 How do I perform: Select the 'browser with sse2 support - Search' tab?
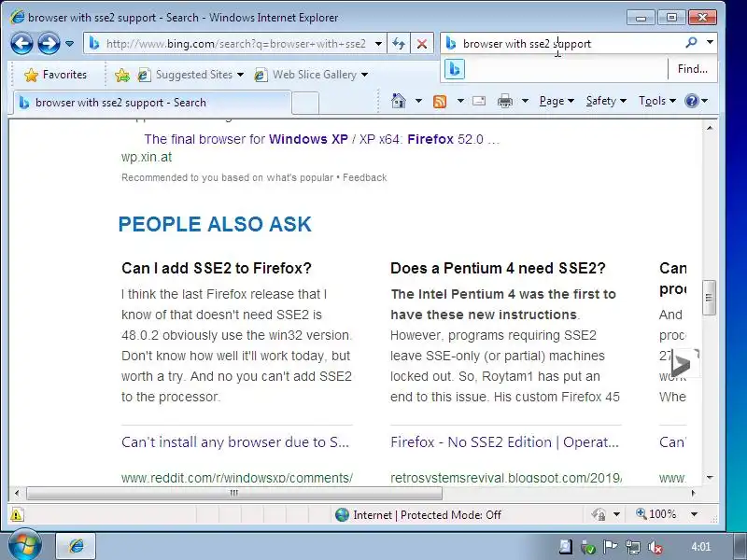151,103
